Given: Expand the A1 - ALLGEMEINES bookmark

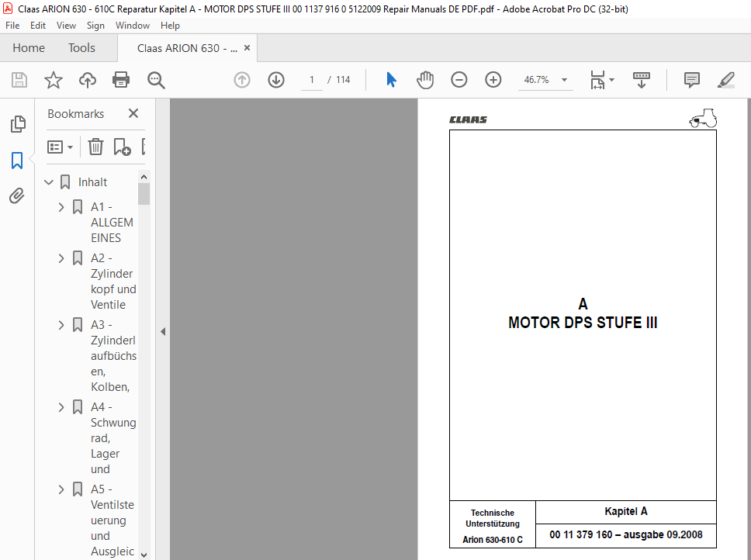Looking at the screenshot, I should click(61, 207).
